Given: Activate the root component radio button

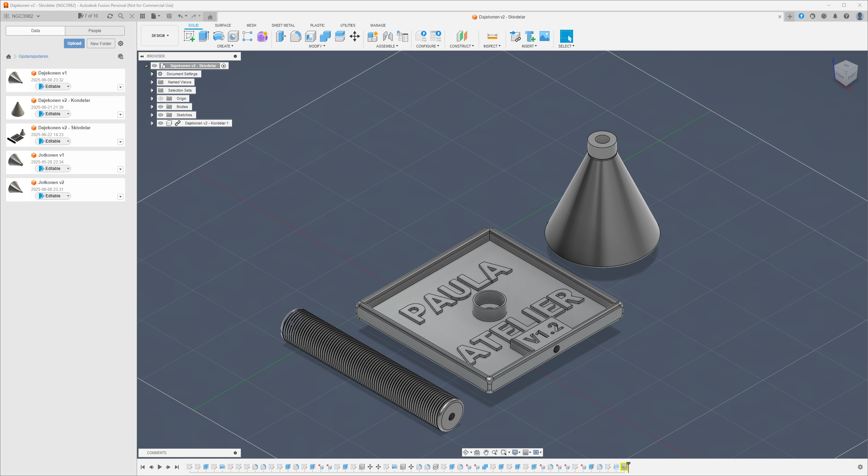Looking at the screenshot, I should [224, 66].
